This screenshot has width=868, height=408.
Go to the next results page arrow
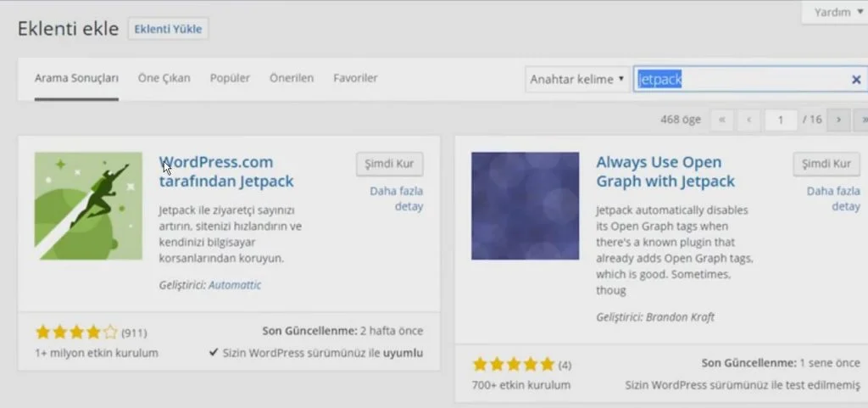(838, 120)
